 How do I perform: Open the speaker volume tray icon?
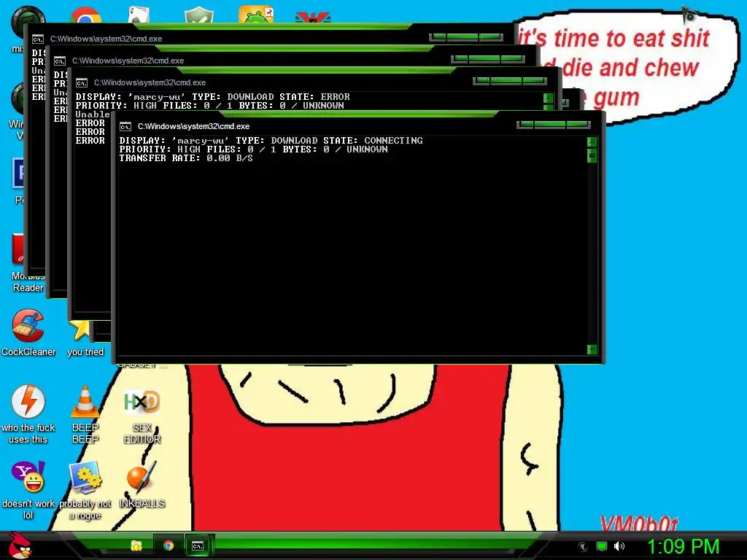pyautogui.click(x=619, y=546)
